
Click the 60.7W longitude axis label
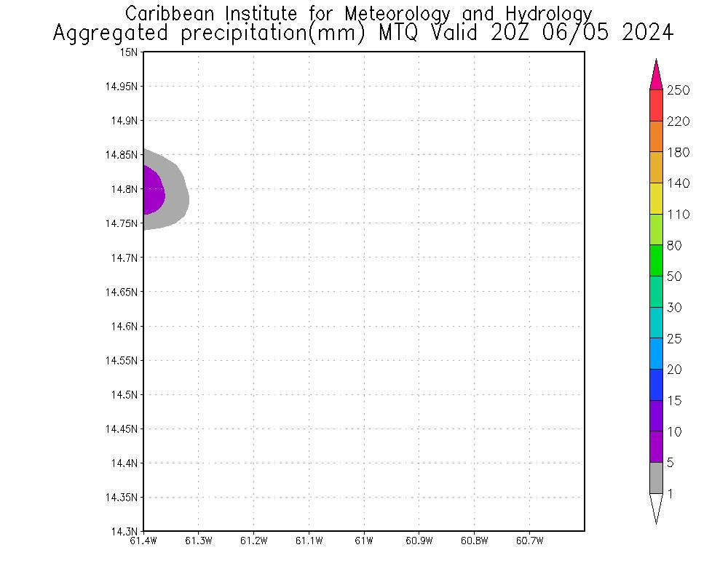(528, 541)
